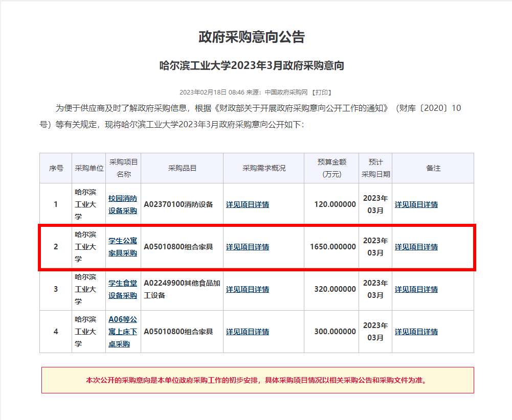The height and width of the screenshot is (420, 512).
Task: Click the 政府采购意向公告 page title
Action: pos(252,37)
